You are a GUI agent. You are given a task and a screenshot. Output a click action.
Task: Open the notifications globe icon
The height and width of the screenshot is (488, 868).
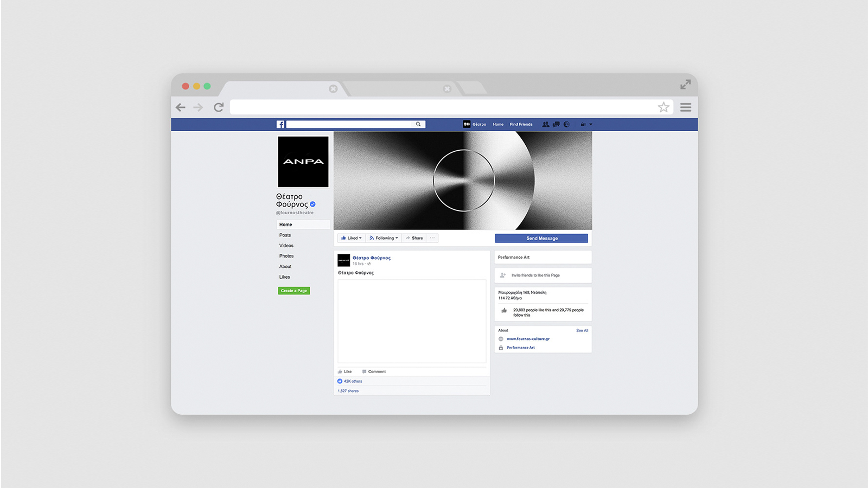pyautogui.click(x=566, y=124)
